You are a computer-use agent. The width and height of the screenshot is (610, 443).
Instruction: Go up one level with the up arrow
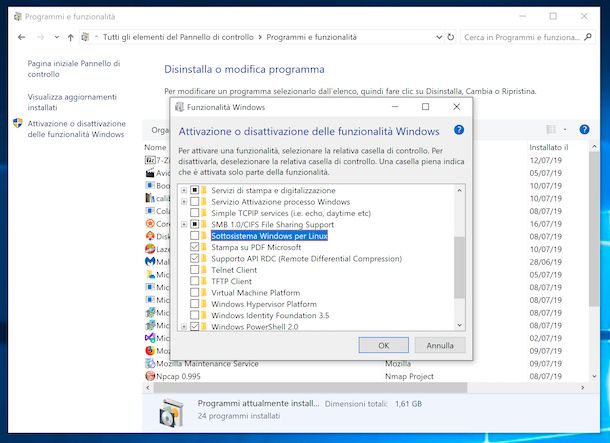70,37
